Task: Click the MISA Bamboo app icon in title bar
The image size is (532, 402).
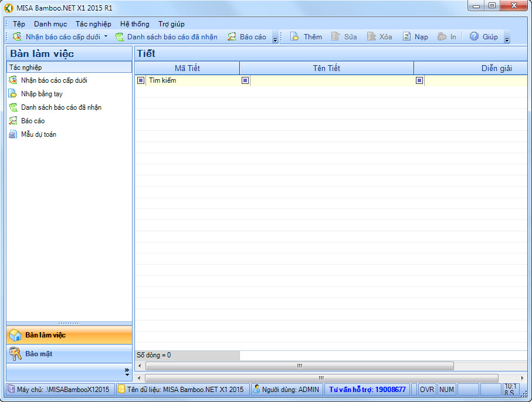Action: tap(8, 8)
